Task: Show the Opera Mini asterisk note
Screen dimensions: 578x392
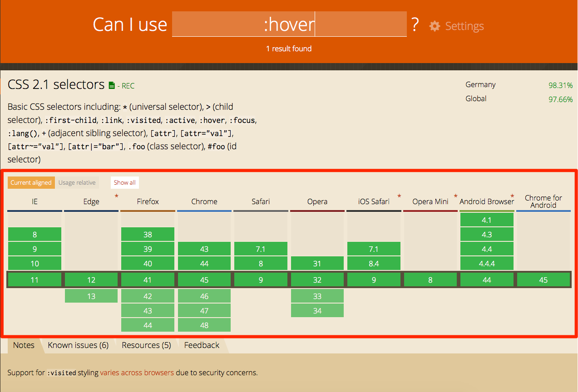Action: [455, 196]
